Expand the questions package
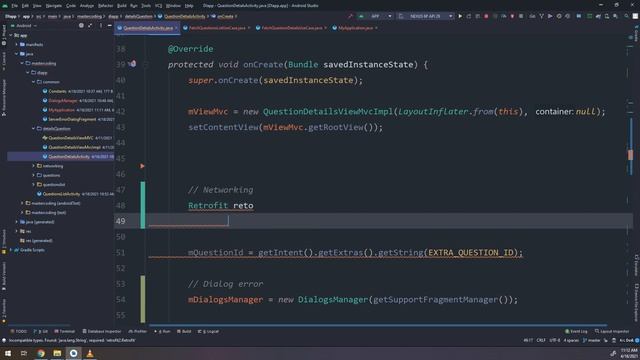This screenshot has height=360, width=640. tap(33, 175)
